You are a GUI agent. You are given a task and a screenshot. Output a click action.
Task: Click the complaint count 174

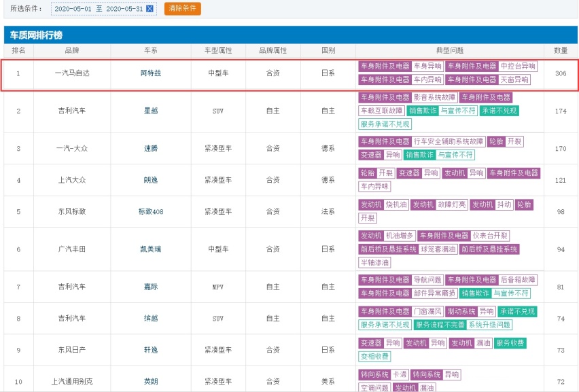coord(561,111)
